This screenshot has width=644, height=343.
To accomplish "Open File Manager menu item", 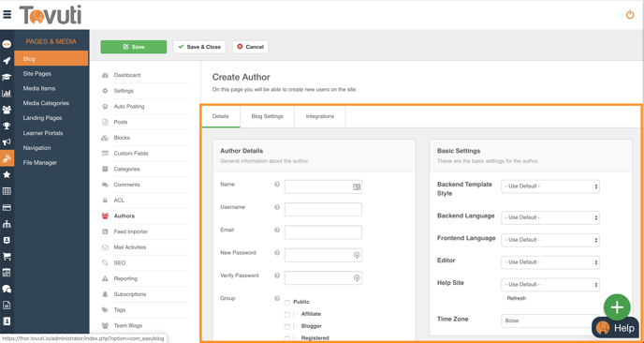I will click(40, 162).
